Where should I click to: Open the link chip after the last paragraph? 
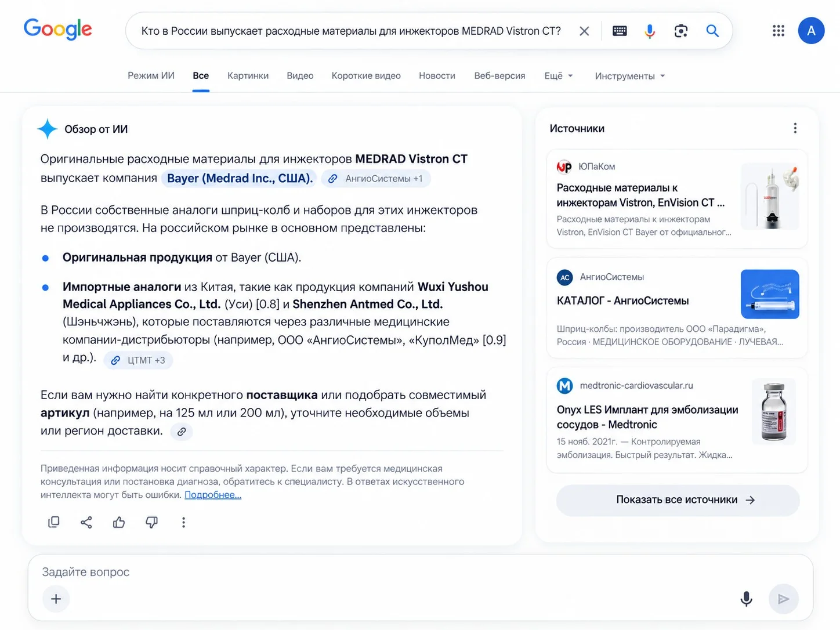tap(182, 432)
